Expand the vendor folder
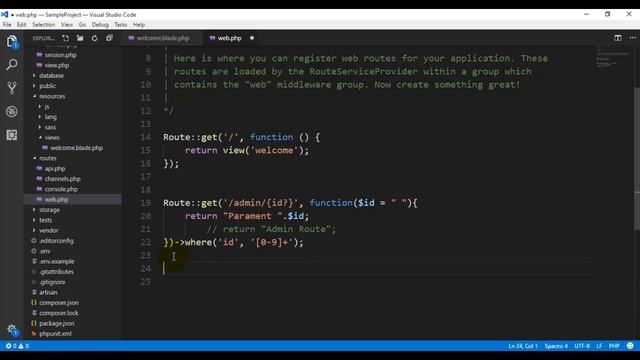This screenshot has height=360, width=640. click(x=49, y=231)
